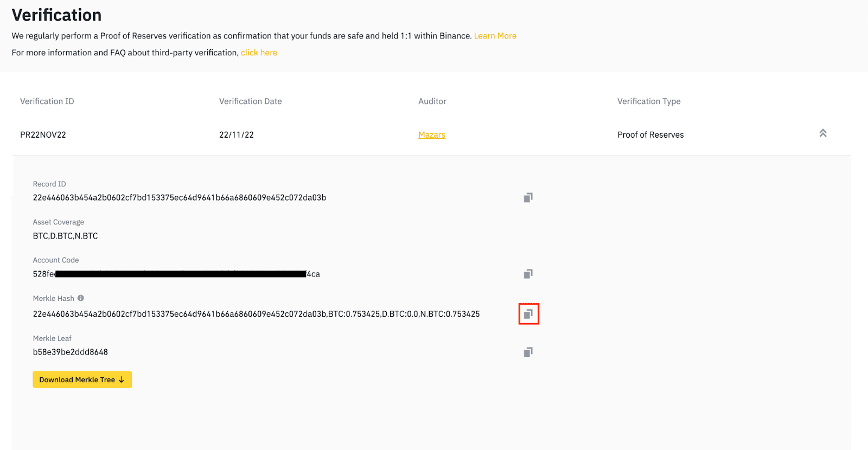The width and height of the screenshot is (868, 450).
Task: Open the Mazars auditor link
Action: [431, 135]
